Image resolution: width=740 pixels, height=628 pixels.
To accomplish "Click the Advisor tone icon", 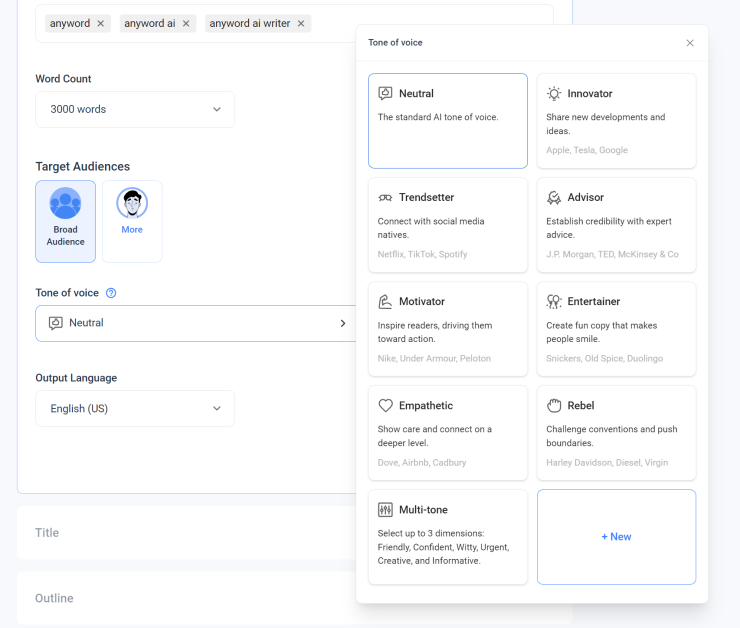I will (554, 198).
